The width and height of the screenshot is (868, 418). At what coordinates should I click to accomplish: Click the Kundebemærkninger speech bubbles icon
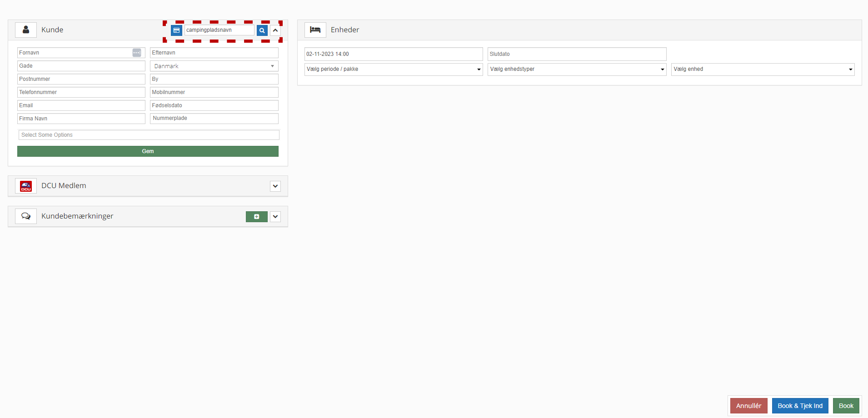(x=26, y=216)
